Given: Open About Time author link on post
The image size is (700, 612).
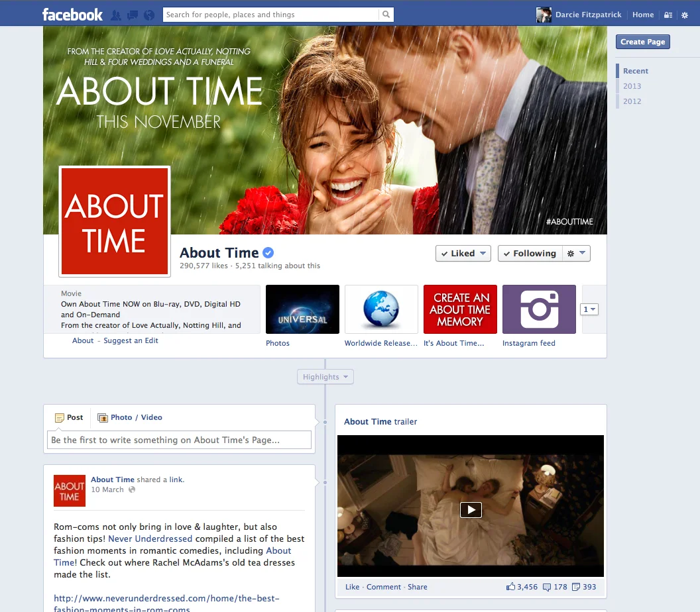Looking at the screenshot, I should [x=113, y=480].
